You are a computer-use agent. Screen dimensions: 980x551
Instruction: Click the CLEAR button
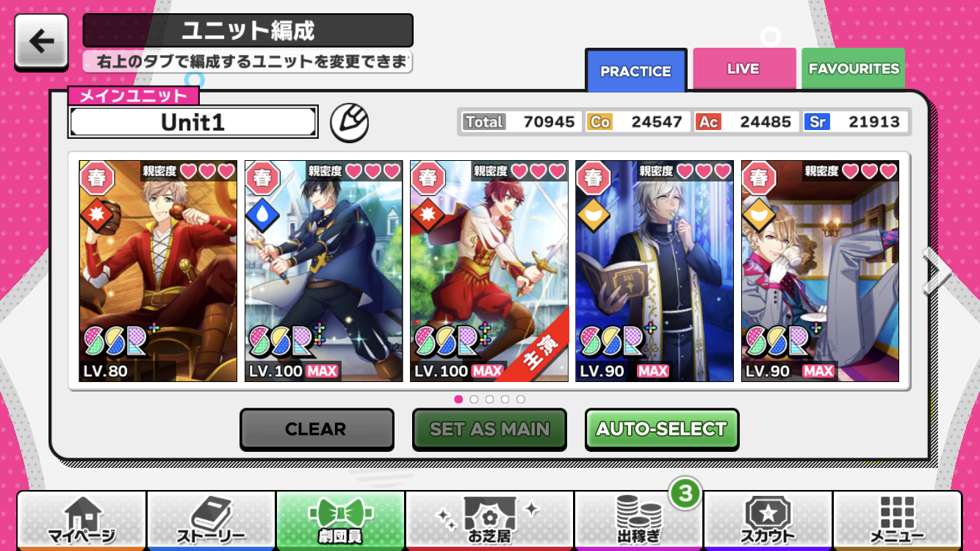(x=317, y=429)
